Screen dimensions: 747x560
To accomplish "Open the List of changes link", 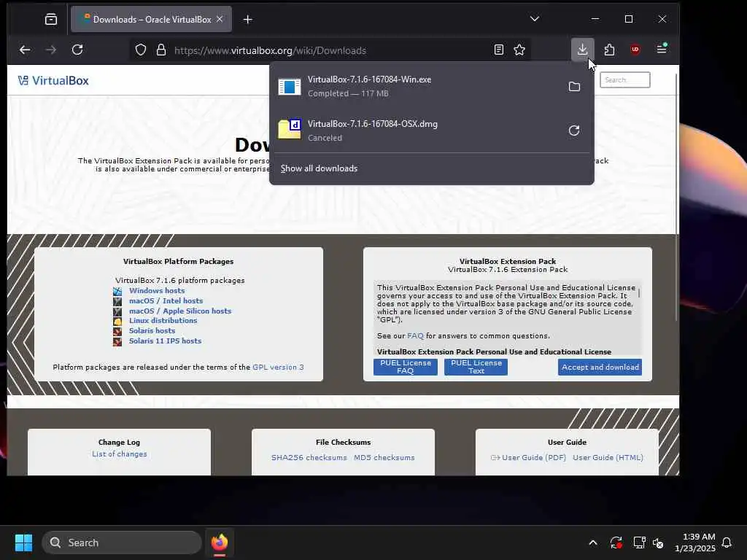I will coord(119,454).
